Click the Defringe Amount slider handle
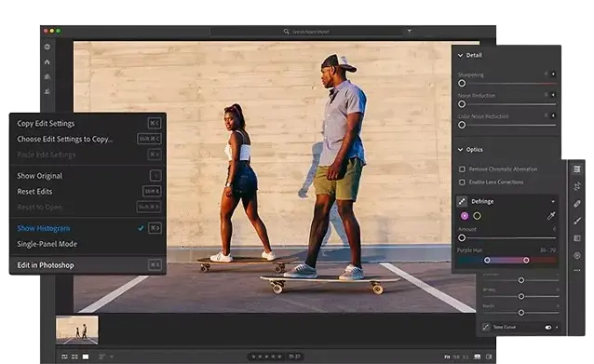The width and height of the screenshot is (594, 364). [x=462, y=238]
